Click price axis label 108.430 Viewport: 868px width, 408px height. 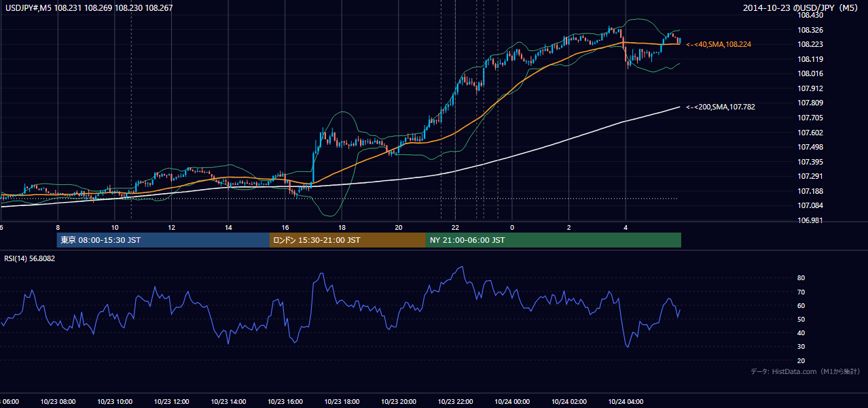(x=811, y=15)
